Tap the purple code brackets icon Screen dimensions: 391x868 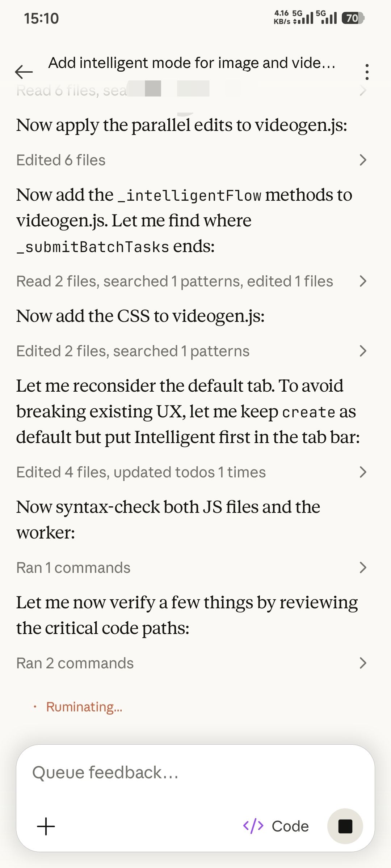(253, 826)
